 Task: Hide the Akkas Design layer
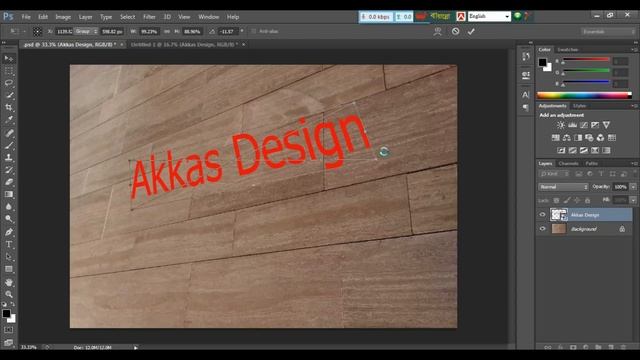542,215
